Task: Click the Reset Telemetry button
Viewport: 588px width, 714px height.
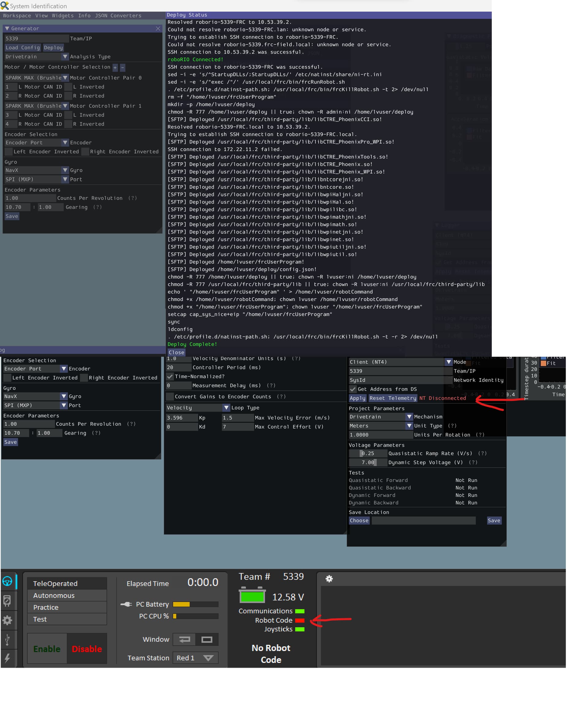Action: [393, 398]
